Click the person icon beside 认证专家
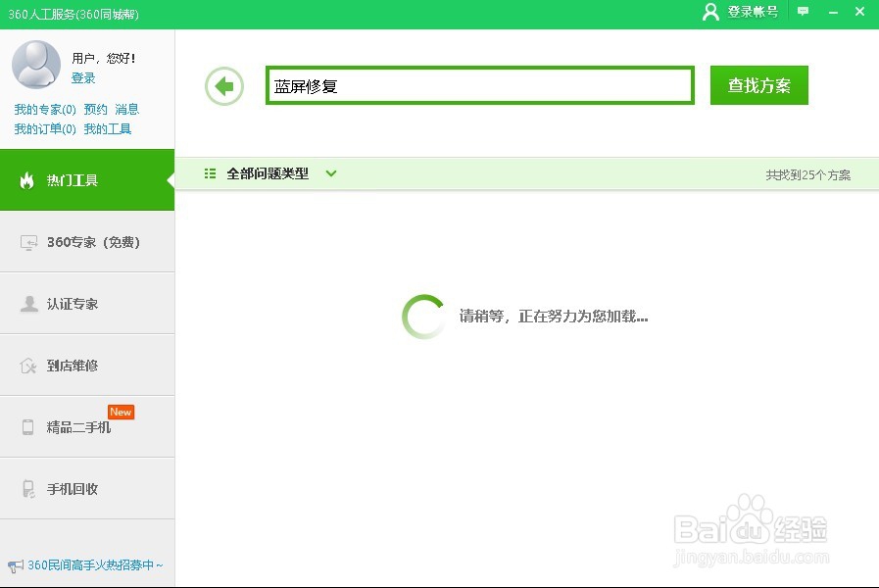879x588 pixels. (29, 303)
